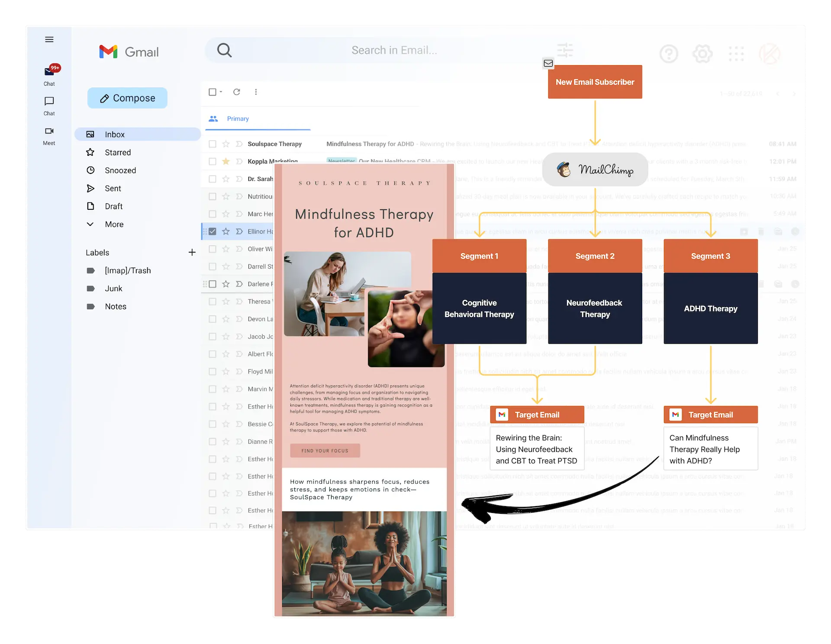Uncheck the selected Ellinor email checkbox
831x644 pixels.
tap(213, 231)
